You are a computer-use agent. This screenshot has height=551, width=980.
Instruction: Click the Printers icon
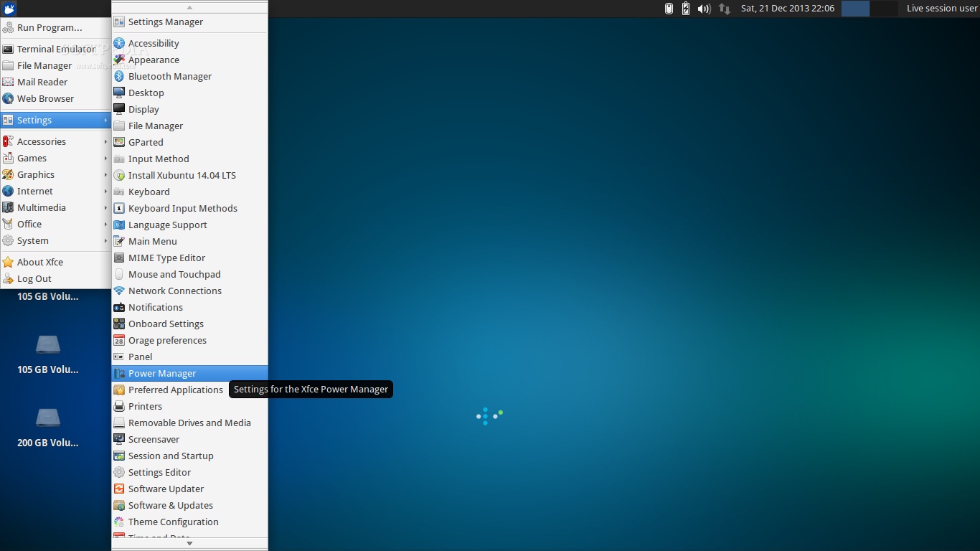click(x=119, y=406)
